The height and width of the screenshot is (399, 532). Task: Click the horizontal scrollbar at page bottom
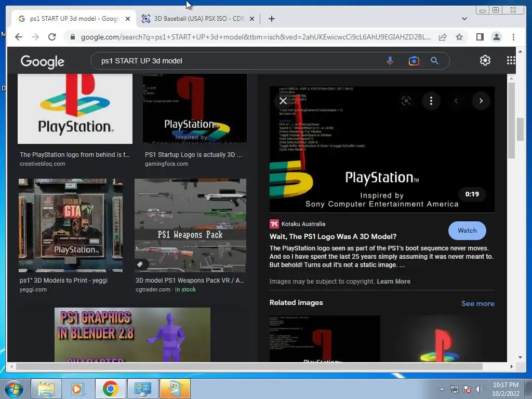click(x=249, y=366)
